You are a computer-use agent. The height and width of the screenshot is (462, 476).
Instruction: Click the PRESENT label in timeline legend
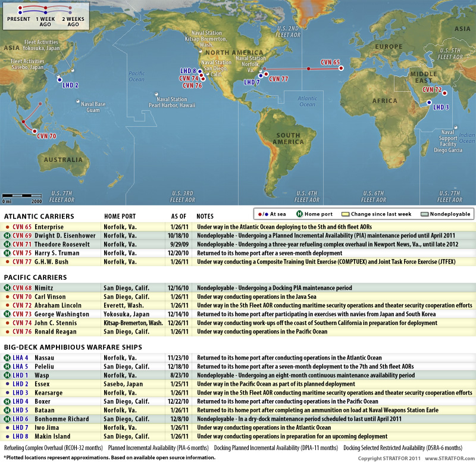tap(18, 19)
